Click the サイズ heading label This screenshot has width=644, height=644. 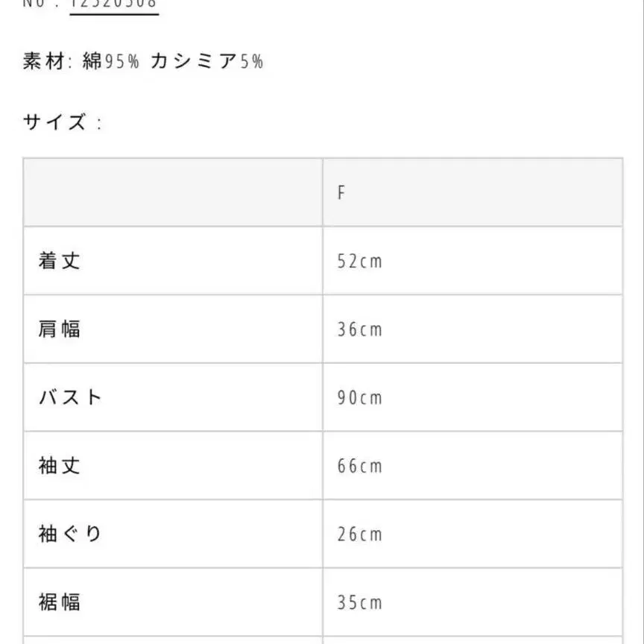pyautogui.click(x=56, y=122)
